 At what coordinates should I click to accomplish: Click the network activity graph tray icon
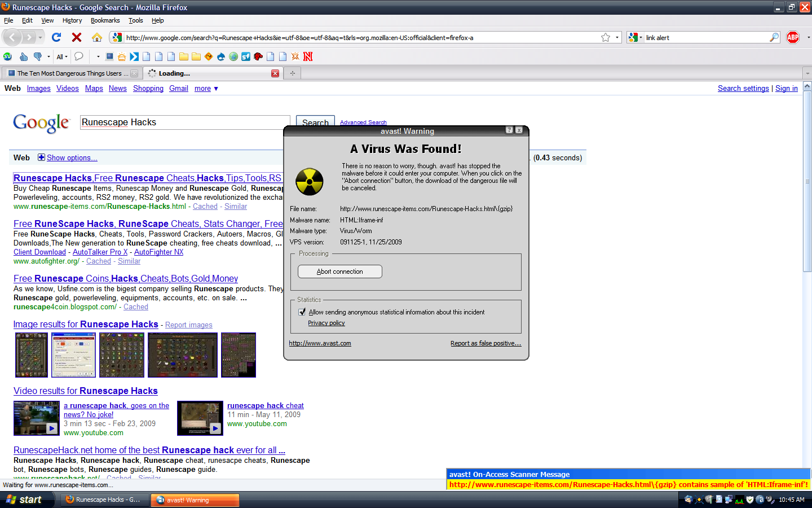pos(739,500)
